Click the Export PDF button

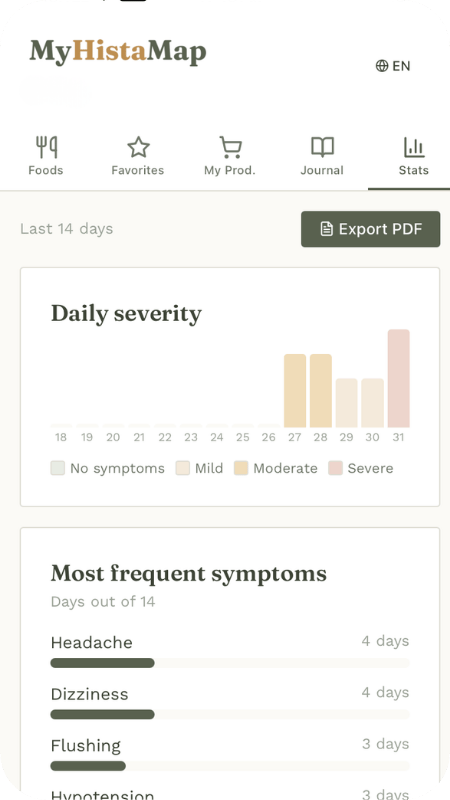pyautogui.click(x=370, y=229)
